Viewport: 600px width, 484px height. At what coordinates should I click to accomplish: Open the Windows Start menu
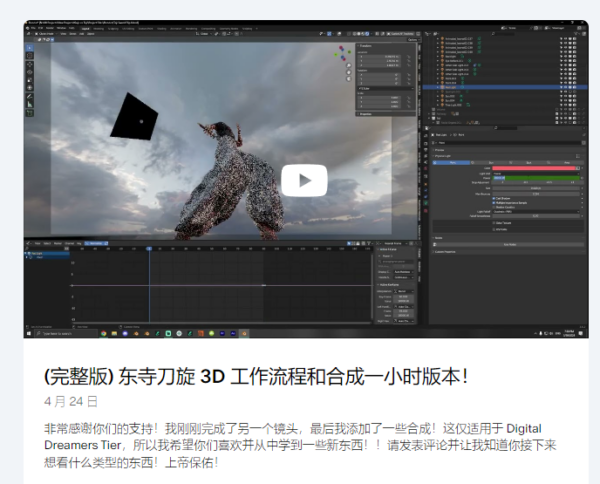tap(30, 333)
